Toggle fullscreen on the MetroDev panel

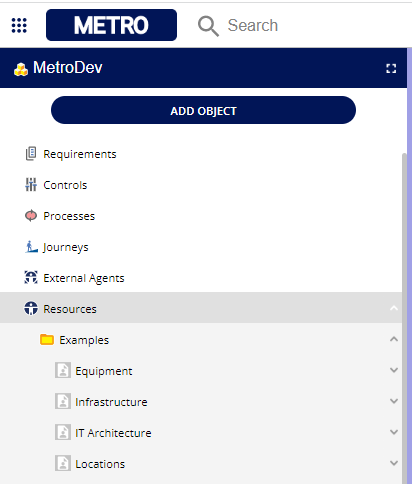point(391,69)
